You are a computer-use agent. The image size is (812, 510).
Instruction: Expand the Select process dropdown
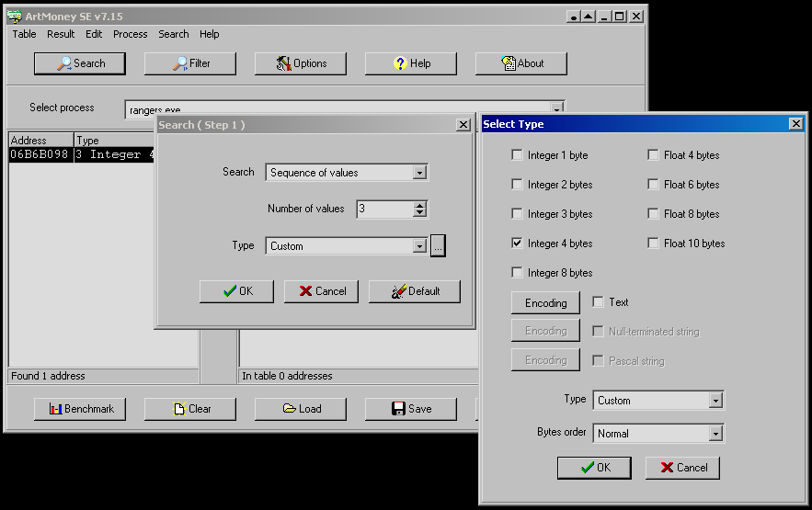tap(556, 108)
